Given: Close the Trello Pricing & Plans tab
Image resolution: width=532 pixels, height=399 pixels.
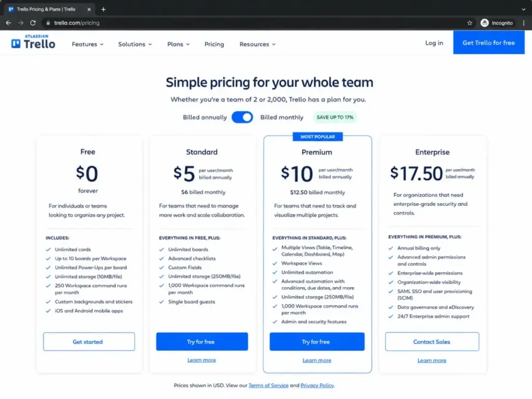Looking at the screenshot, I should pos(89,9).
